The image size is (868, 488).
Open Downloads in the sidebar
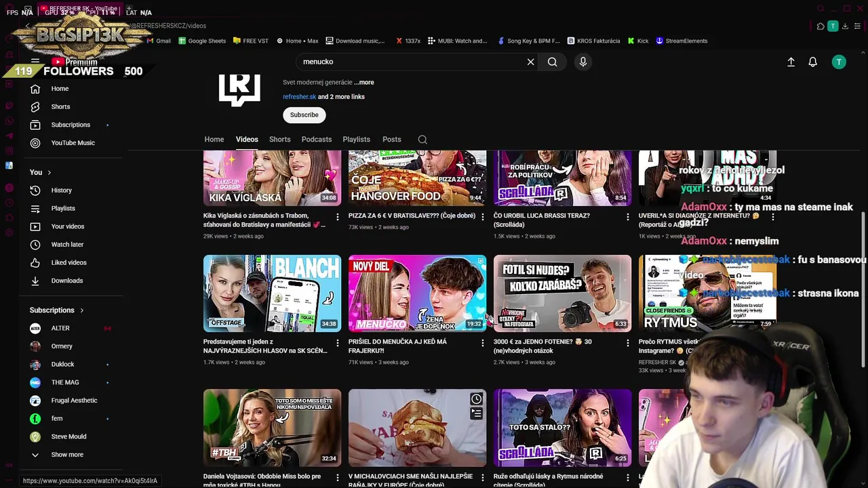coord(66,281)
